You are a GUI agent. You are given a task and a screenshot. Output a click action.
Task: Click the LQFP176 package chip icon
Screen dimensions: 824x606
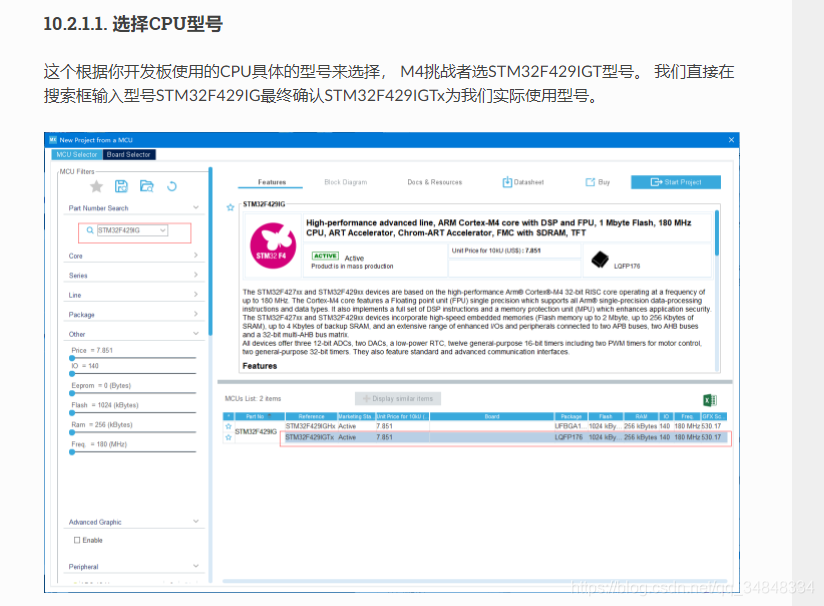pyautogui.click(x=600, y=259)
